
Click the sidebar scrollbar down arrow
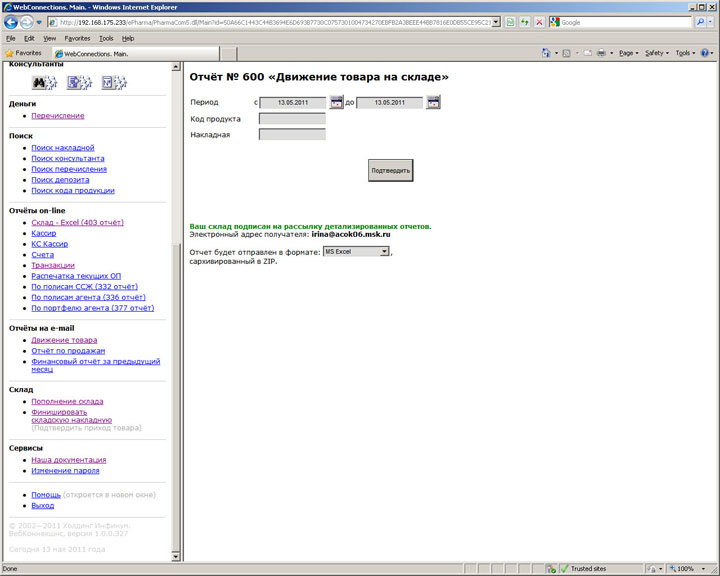[176, 557]
